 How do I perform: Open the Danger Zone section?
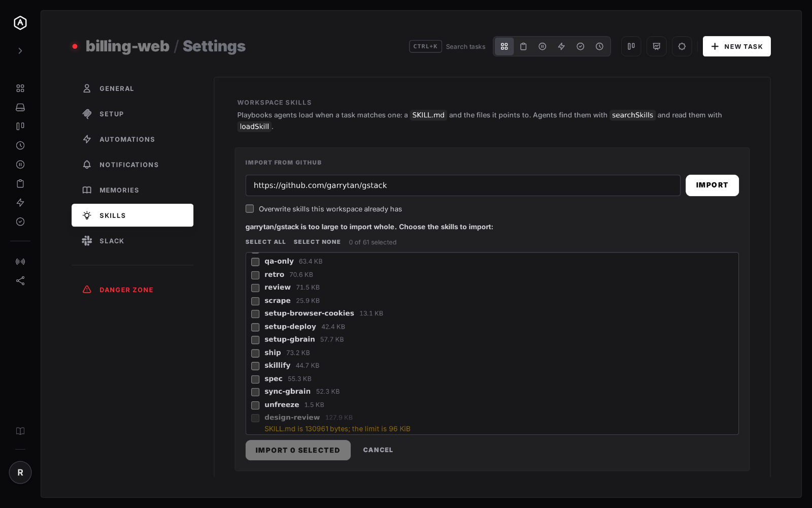[132, 290]
